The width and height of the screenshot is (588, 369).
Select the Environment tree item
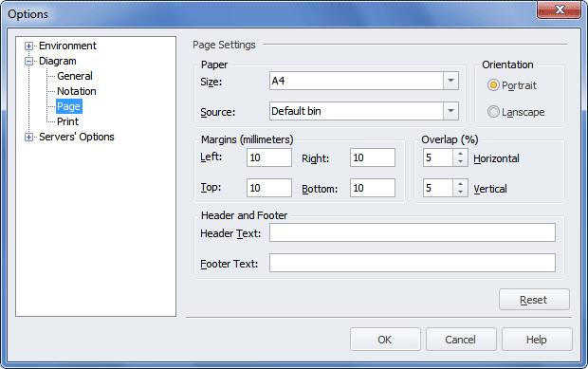(x=67, y=46)
